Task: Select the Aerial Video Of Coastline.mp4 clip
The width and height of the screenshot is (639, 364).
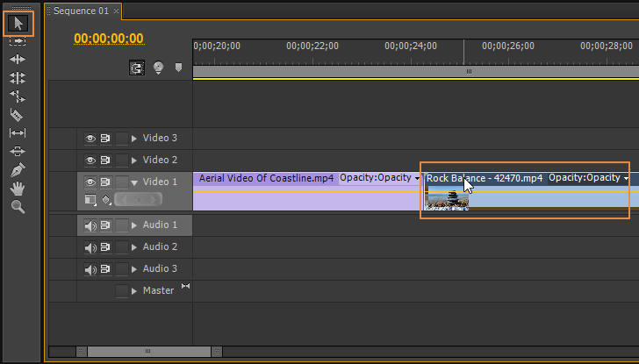Action: point(307,191)
